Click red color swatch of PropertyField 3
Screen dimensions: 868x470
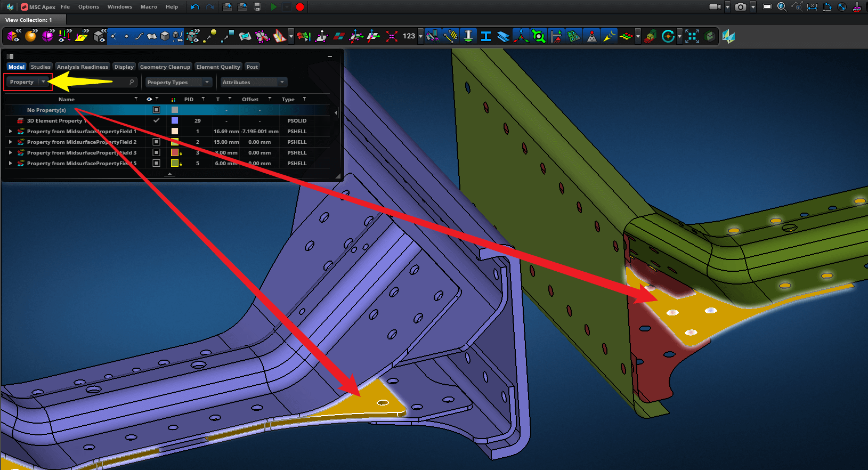(x=174, y=153)
